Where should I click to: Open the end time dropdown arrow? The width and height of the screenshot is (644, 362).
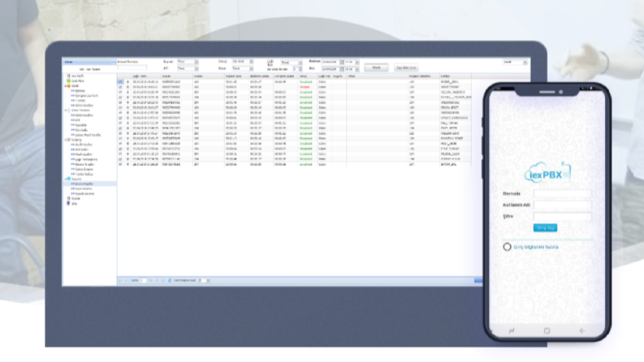coord(357,69)
